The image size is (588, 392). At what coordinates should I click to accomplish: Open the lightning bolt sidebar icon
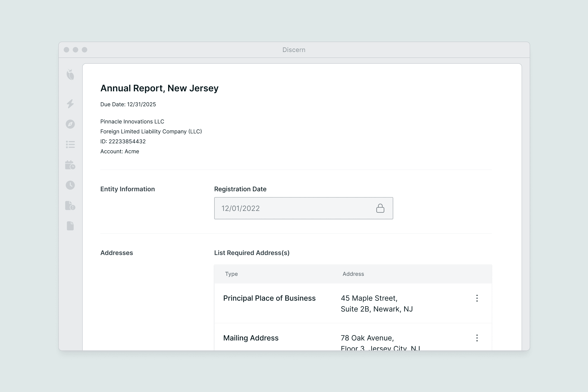coord(70,104)
